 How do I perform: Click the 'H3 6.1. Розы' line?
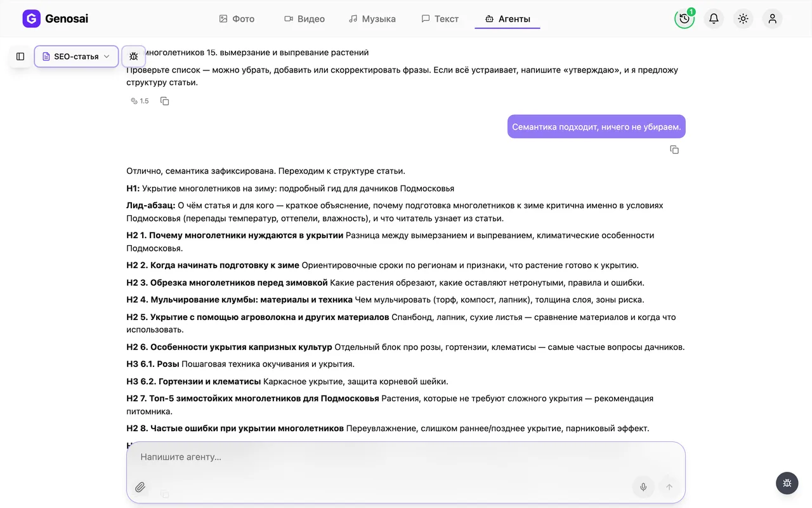(x=240, y=364)
